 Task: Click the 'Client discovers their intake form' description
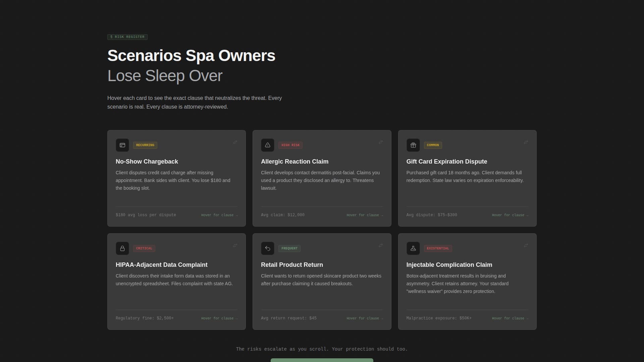pyautogui.click(x=174, y=280)
